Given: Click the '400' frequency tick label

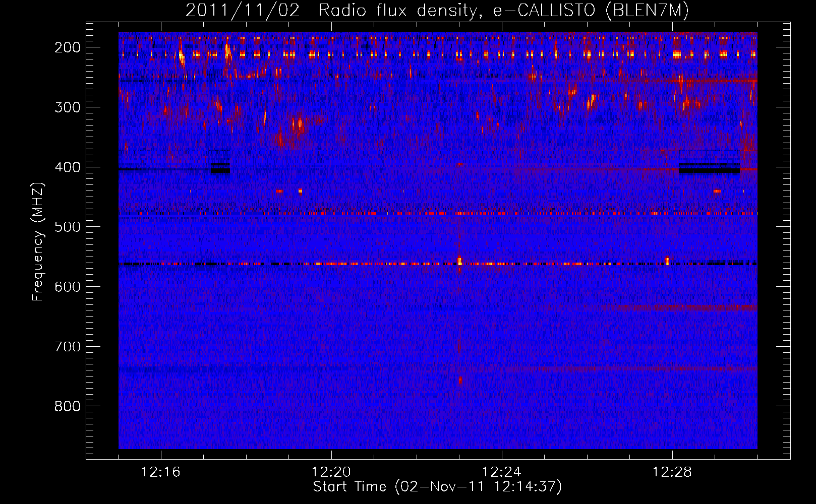Looking at the screenshot, I should tap(68, 167).
